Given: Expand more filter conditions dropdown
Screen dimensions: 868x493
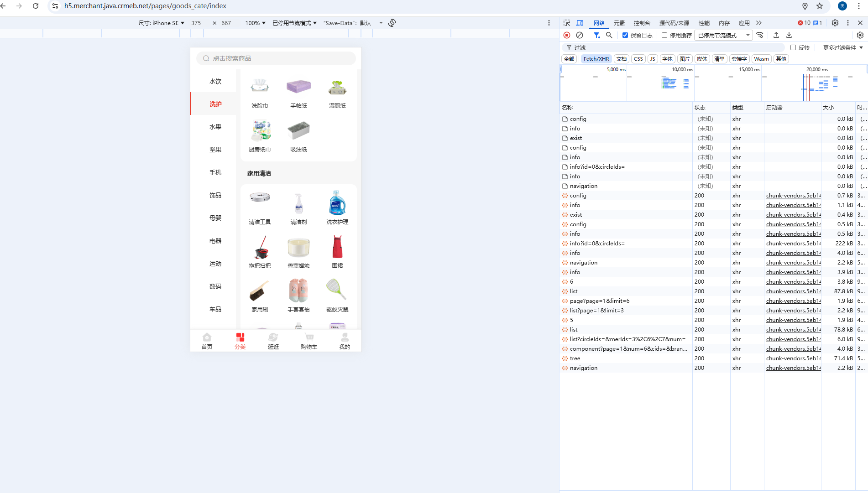Looking at the screenshot, I should [x=842, y=47].
